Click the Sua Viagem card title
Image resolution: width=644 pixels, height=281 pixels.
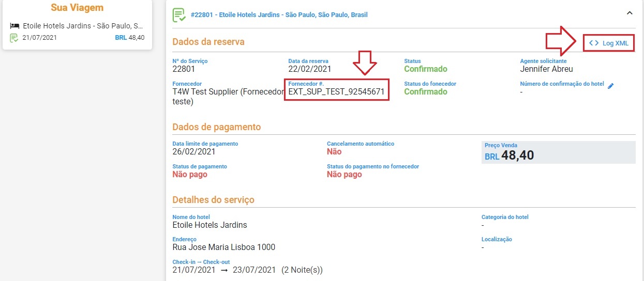[x=77, y=8]
